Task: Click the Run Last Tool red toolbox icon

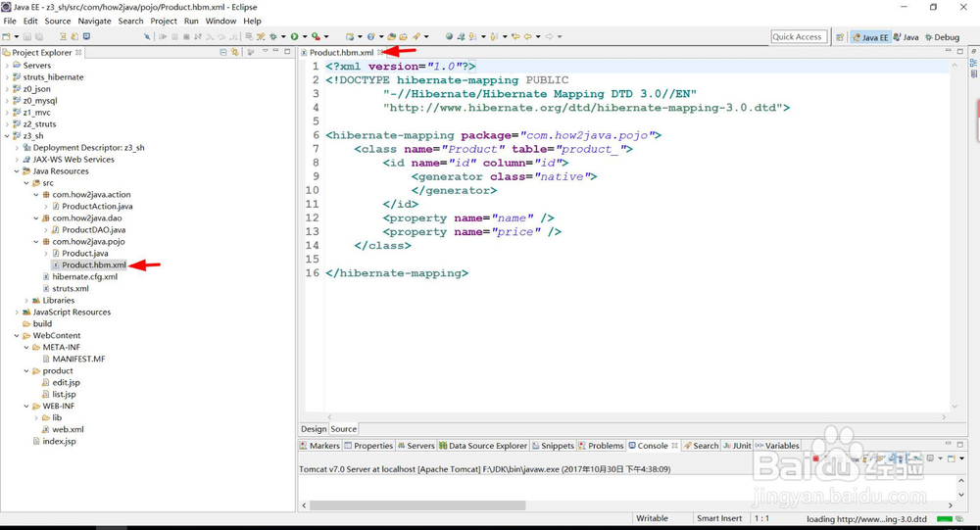Action: (317, 36)
